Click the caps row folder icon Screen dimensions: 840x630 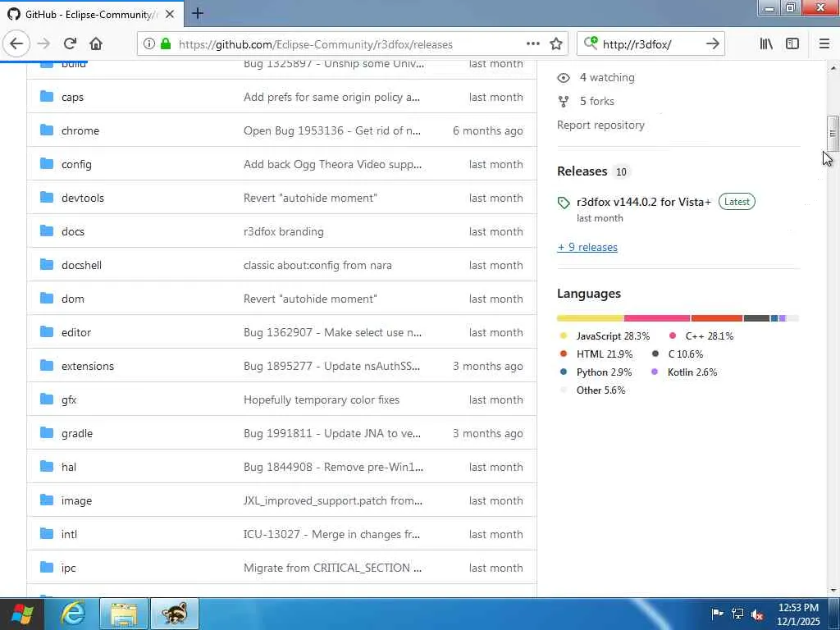coord(47,97)
